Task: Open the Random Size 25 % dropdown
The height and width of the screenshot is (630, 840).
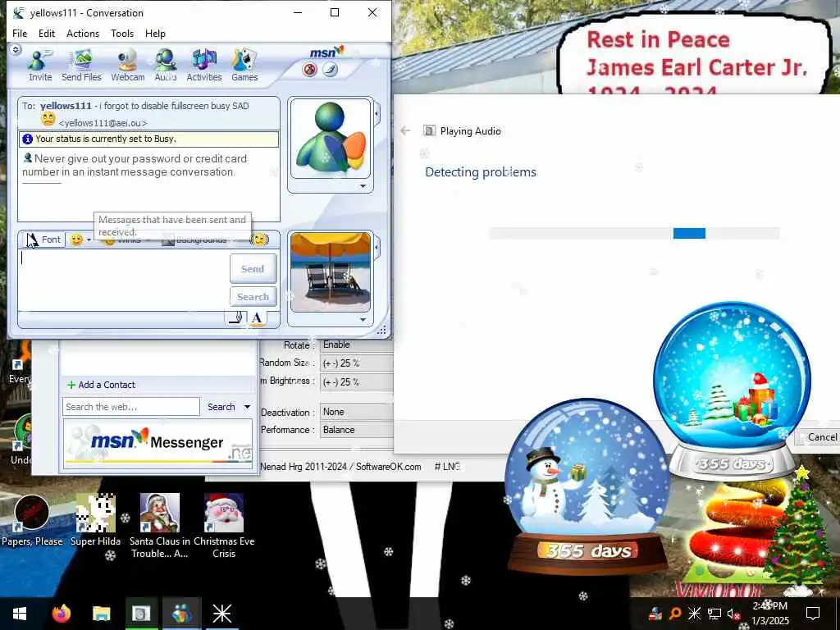Action: 357,363
